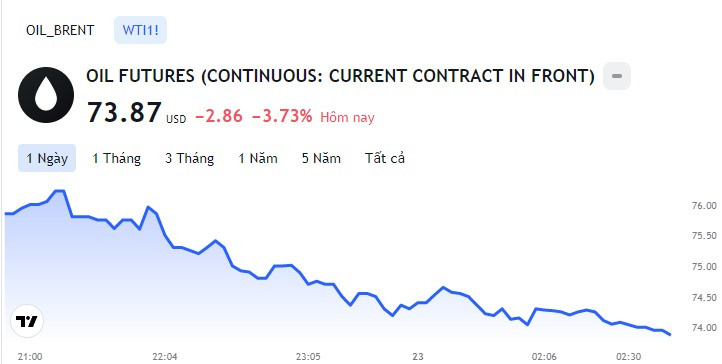Viewport: 722px width, 364px height.
Task: Click the 02:06 time axis marker
Action: (544, 357)
